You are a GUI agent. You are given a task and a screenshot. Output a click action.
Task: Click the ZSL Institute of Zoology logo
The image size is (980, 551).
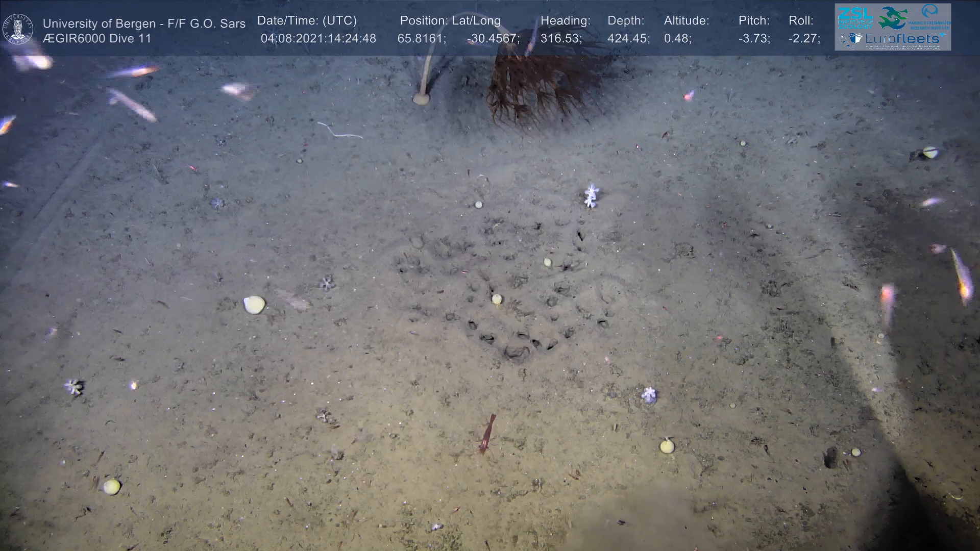point(855,17)
